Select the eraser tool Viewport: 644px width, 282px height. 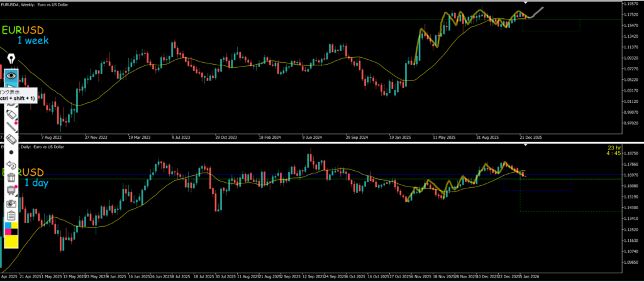coord(11,140)
